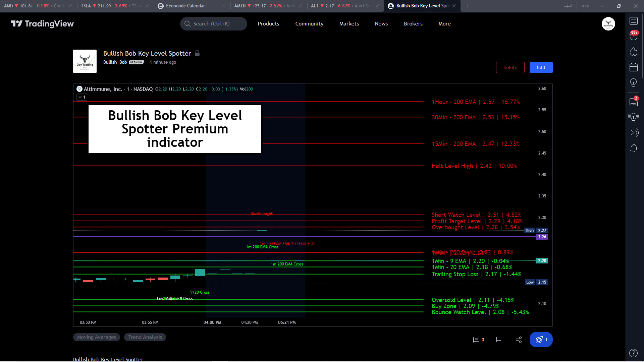644x362 pixels.
Task: Open the fire Hotlists sidebar panel
Action: point(634,51)
